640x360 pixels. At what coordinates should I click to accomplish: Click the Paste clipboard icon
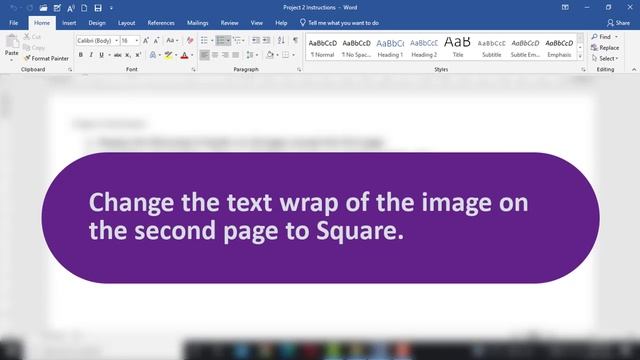[x=12, y=42]
